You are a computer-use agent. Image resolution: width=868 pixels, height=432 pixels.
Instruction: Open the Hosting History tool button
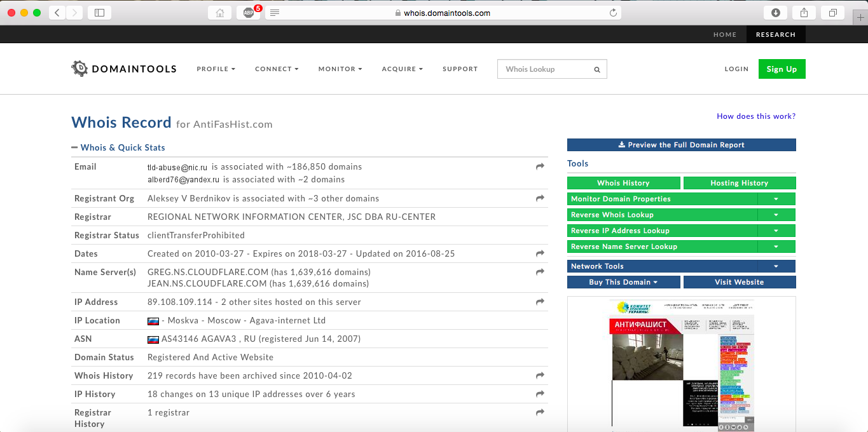[740, 183]
